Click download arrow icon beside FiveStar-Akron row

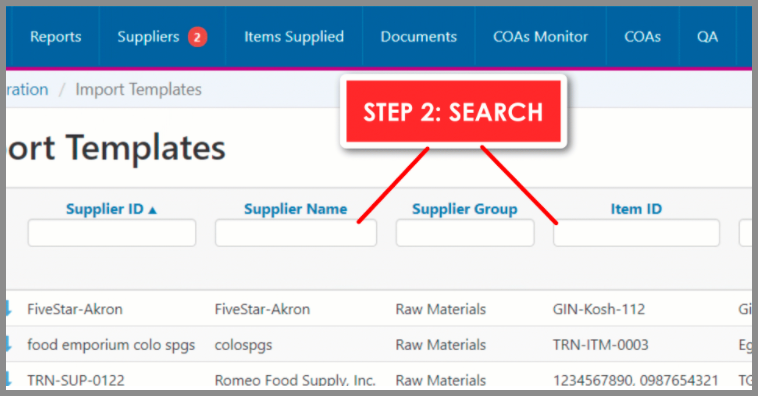[8, 308]
